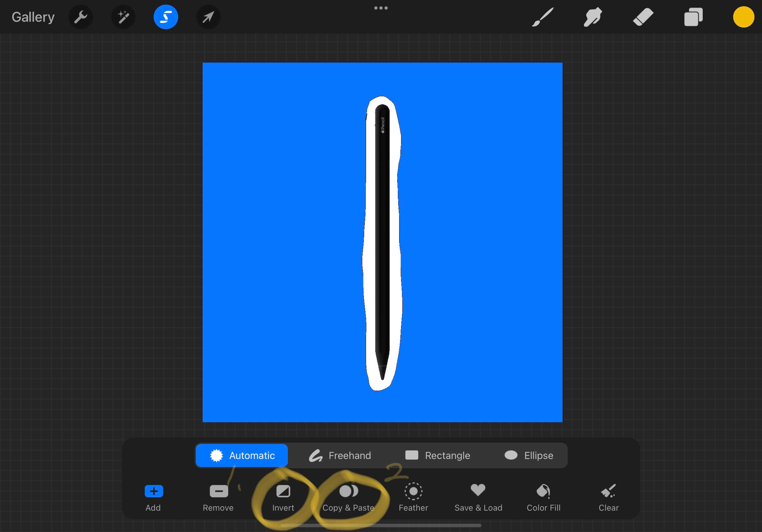Switch to Automatic selection mode
The image size is (762, 532).
(242, 455)
